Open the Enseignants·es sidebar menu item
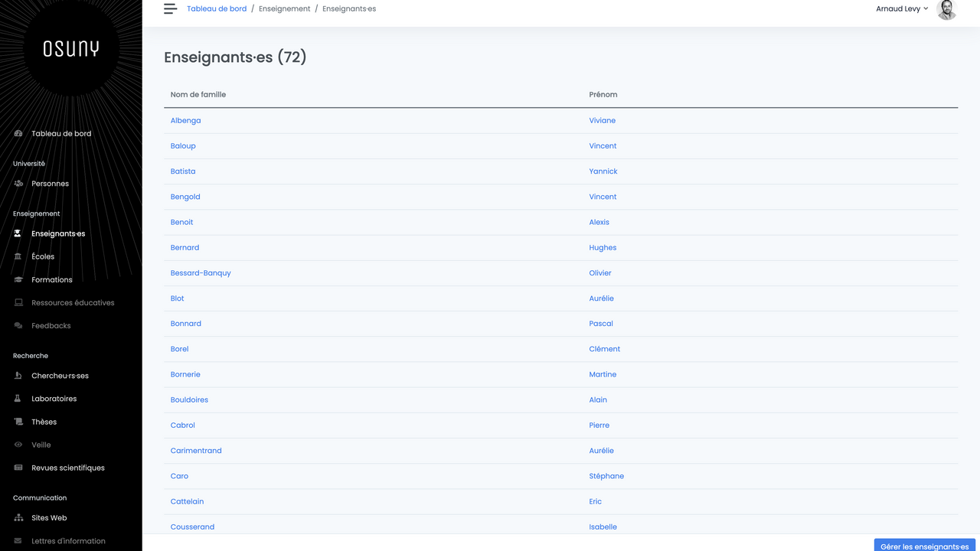The width and height of the screenshot is (980, 551). [x=58, y=233]
